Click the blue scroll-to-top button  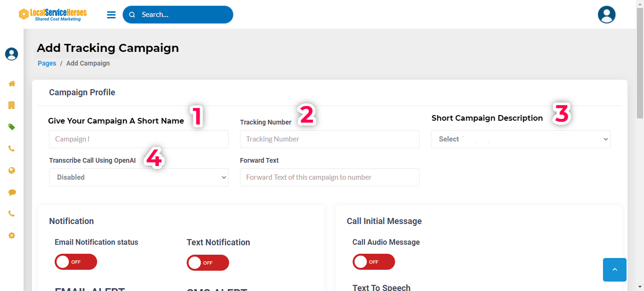click(614, 270)
